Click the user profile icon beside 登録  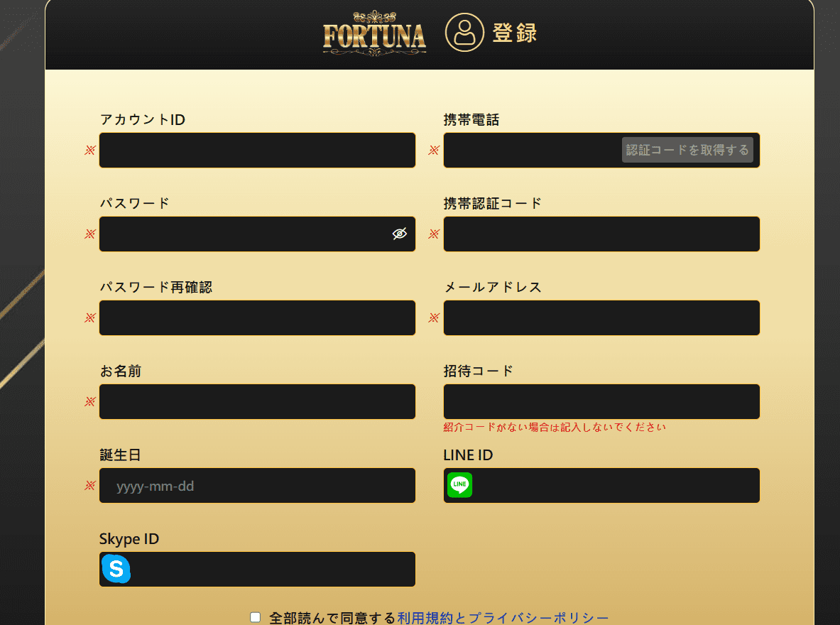point(464,33)
